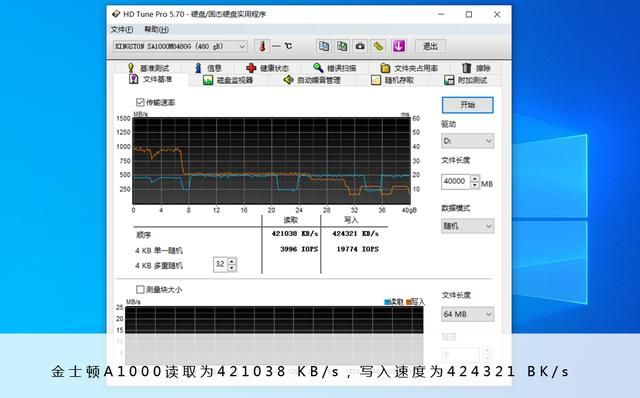This screenshot has height=398, width=640.
Task: Open the 自动噪音管理 tab
Action: [312, 80]
